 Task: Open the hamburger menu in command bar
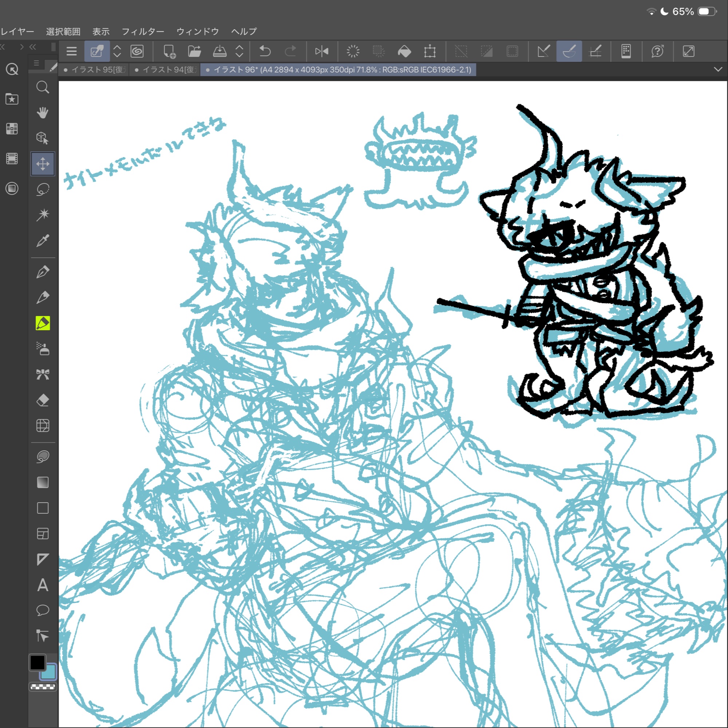point(71,51)
